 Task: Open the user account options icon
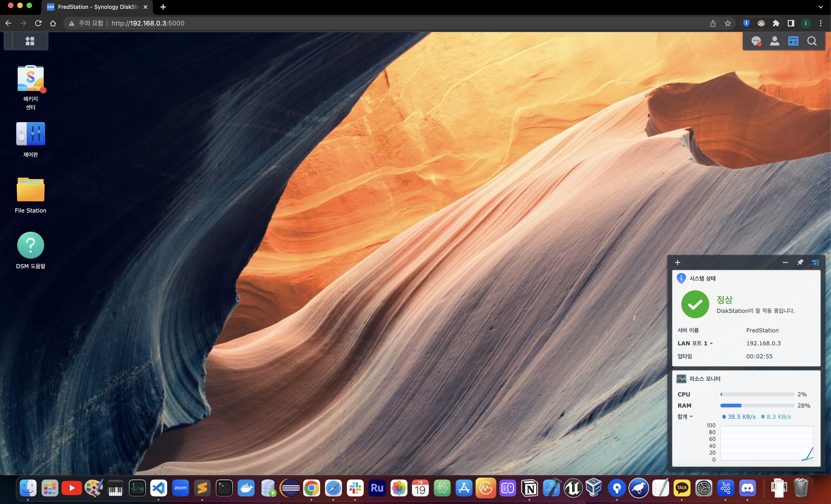[x=775, y=41]
